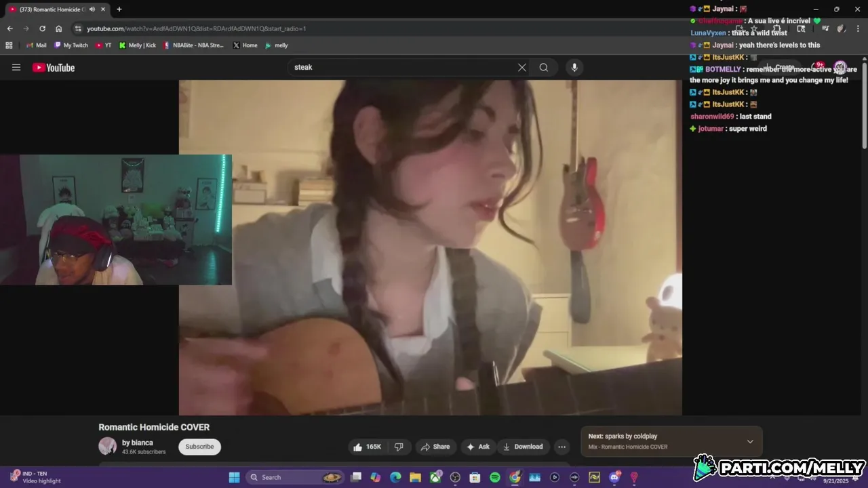Mute the tab via speaker icon
The width and height of the screenshot is (868, 488).
pyautogui.click(x=92, y=9)
